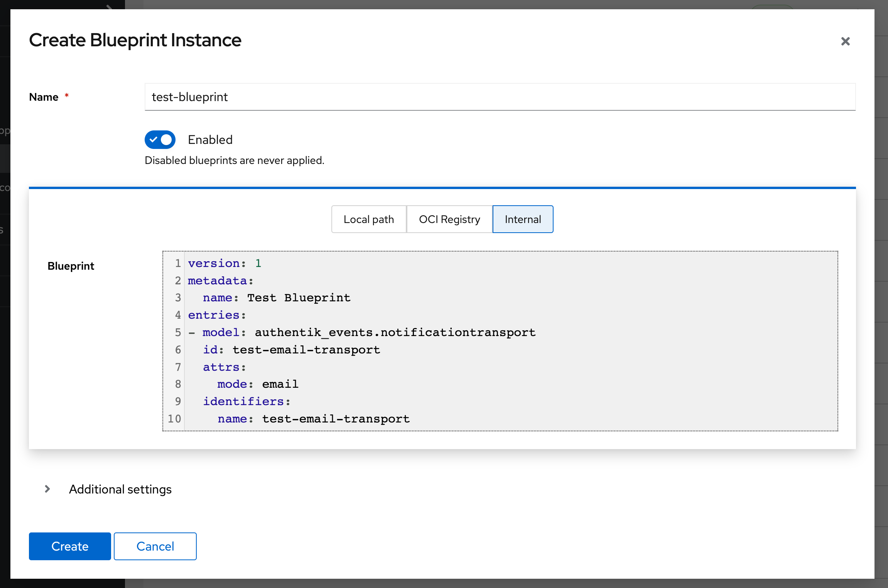Screen dimensions: 888x588
Task: Cancel the blueprint creation
Action: click(x=155, y=546)
